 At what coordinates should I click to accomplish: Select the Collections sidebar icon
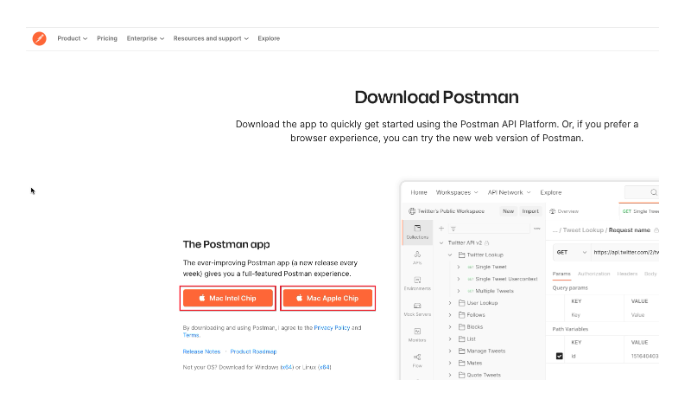417,232
